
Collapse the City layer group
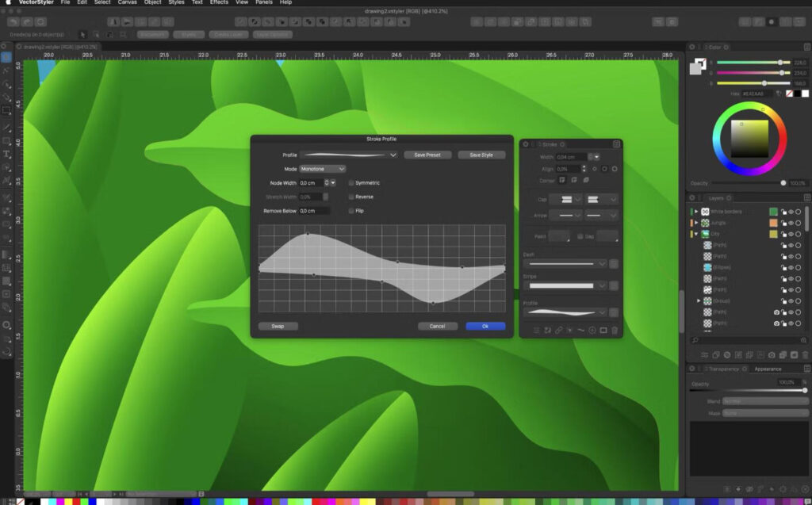tap(698, 234)
